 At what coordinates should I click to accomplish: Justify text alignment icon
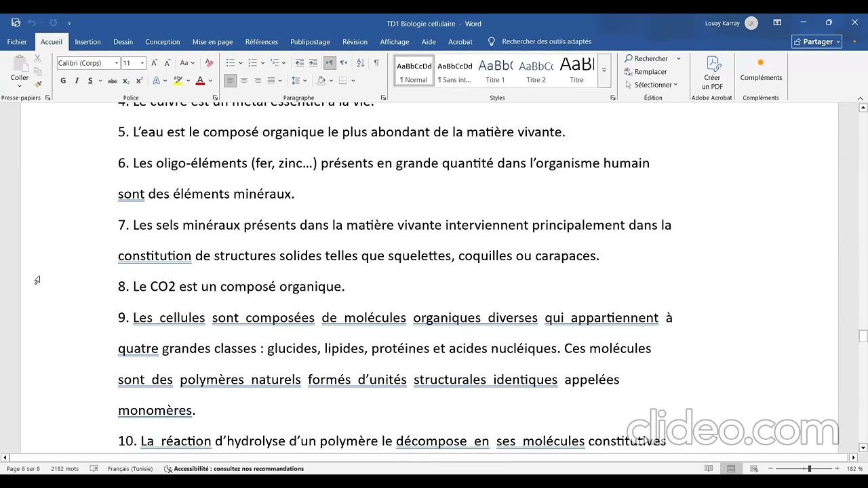click(271, 81)
